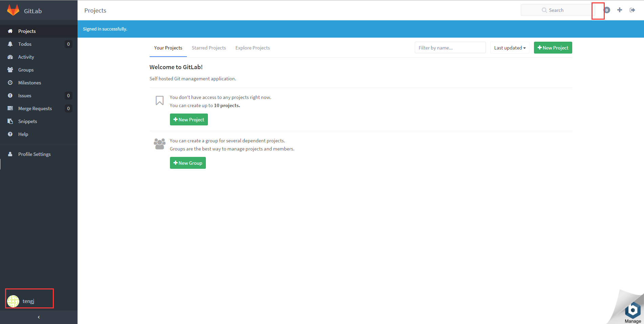The width and height of the screenshot is (644, 324).
Task: Open Projects via the home icon
Action: tap(10, 31)
